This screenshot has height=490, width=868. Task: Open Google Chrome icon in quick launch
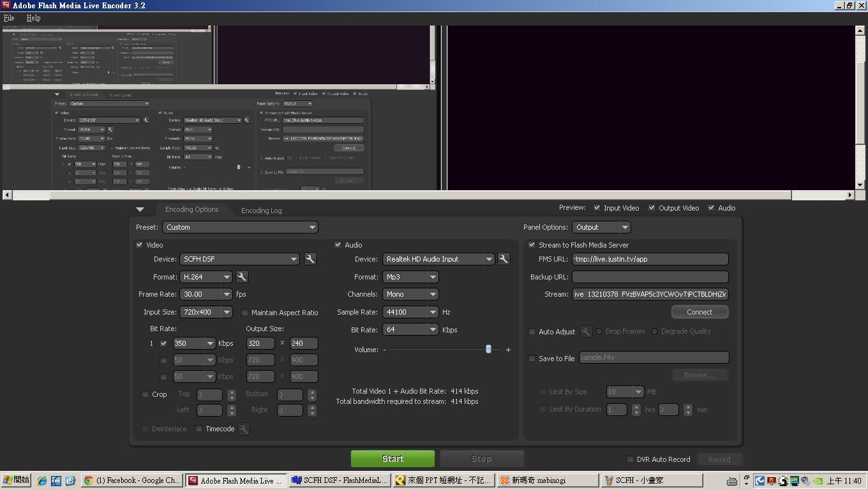click(89, 480)
